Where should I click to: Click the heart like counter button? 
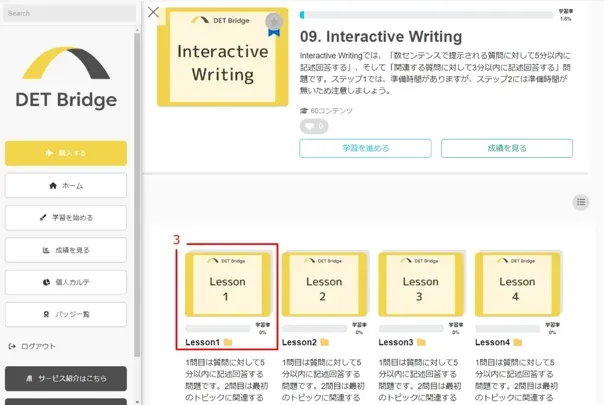click(314, 126)
